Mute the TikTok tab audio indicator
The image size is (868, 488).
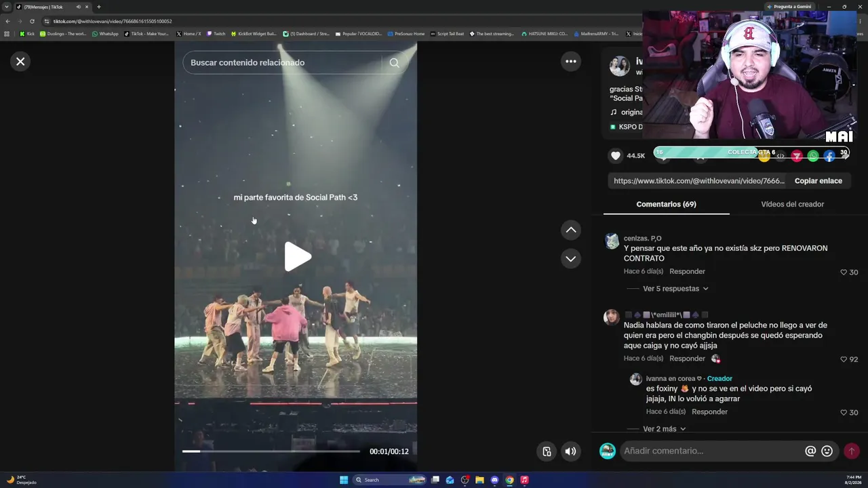(x=79, y=7)
